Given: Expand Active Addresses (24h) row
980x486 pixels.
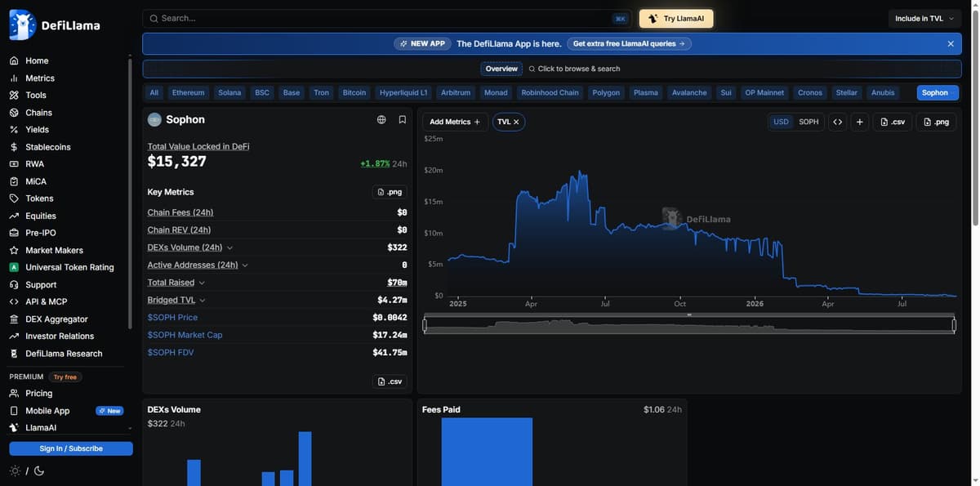Looking at the screenshot, I should [x=245, y=265].
